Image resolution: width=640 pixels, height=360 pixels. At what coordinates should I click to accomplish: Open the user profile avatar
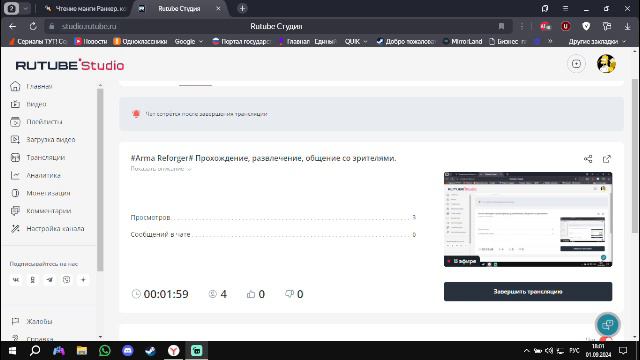(x=606, y=64)
